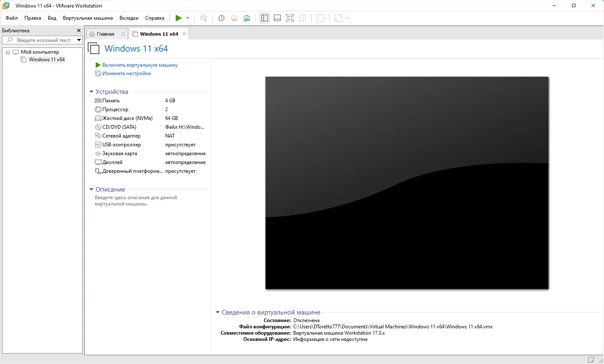Click Send Ctrl+Alt+Del toolbar icon

tap(203, 18)
